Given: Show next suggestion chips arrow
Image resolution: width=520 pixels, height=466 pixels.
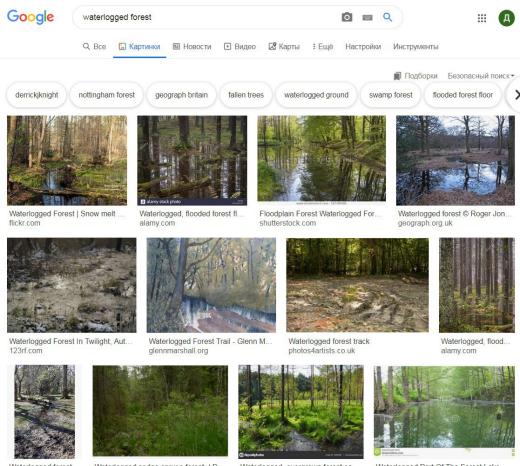Looking at the screenshot, I should pyautogui.click(x=516, y=95).
